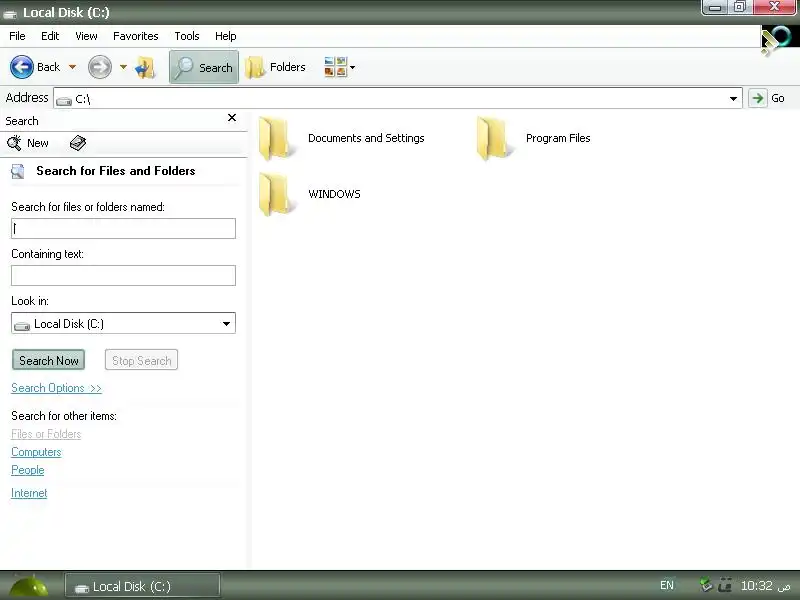Click the Local Disk (C:) taskbar button

[143, 586]
